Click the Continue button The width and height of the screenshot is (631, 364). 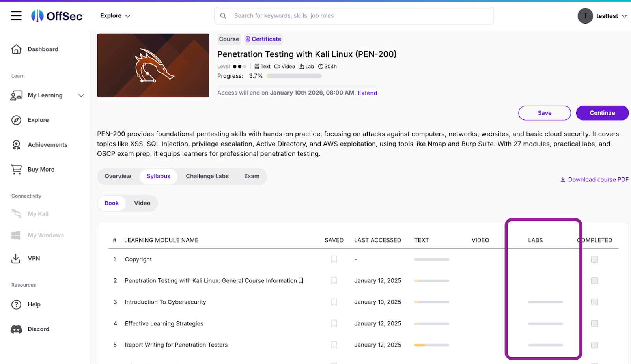point(602,113)
